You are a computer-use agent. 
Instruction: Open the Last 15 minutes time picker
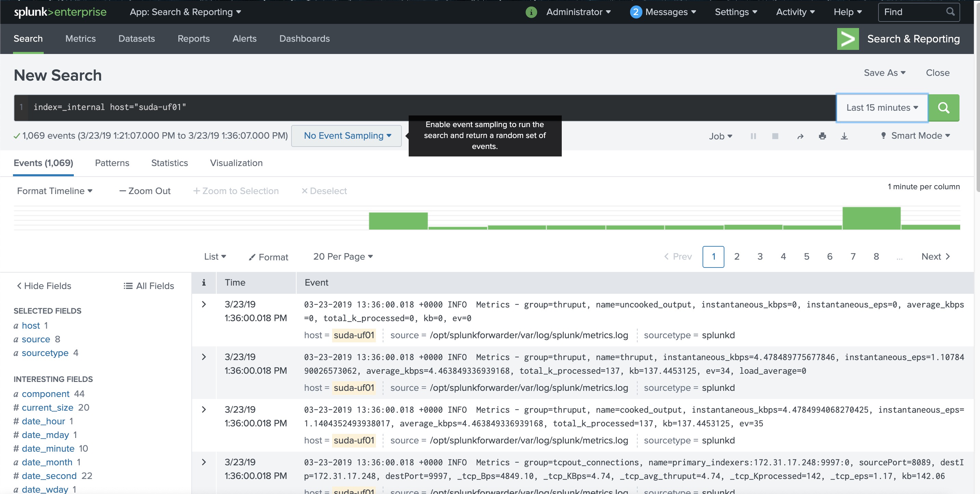882,108
